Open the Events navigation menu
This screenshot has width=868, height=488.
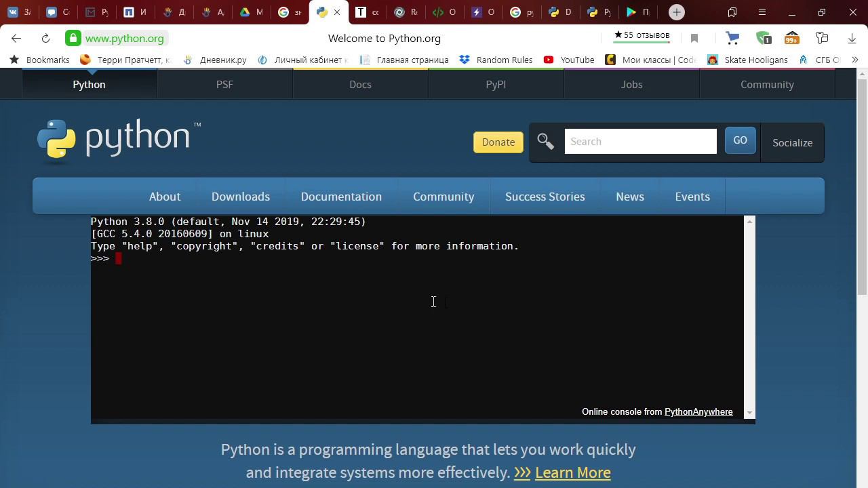click(x=692, y=197)
